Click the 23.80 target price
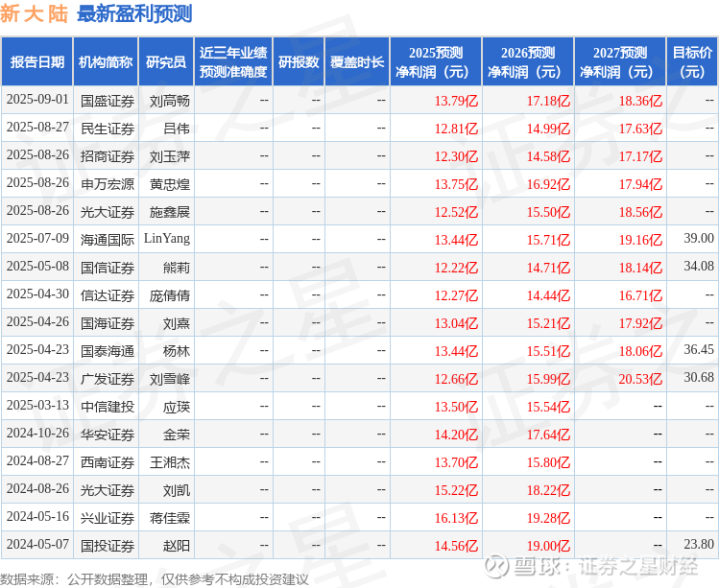719x588 pixels. click(x=699, y=545)
